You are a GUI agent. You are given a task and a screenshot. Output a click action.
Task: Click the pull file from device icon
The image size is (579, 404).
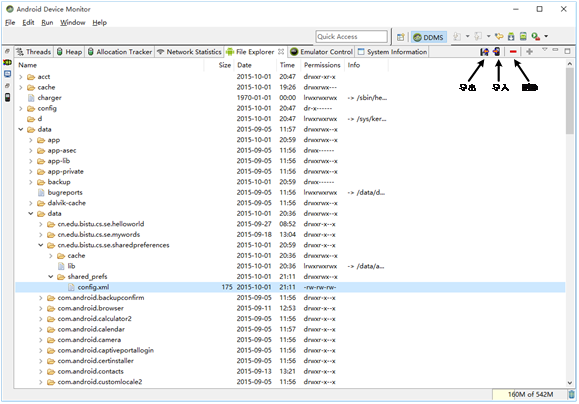tap(484, 52)
